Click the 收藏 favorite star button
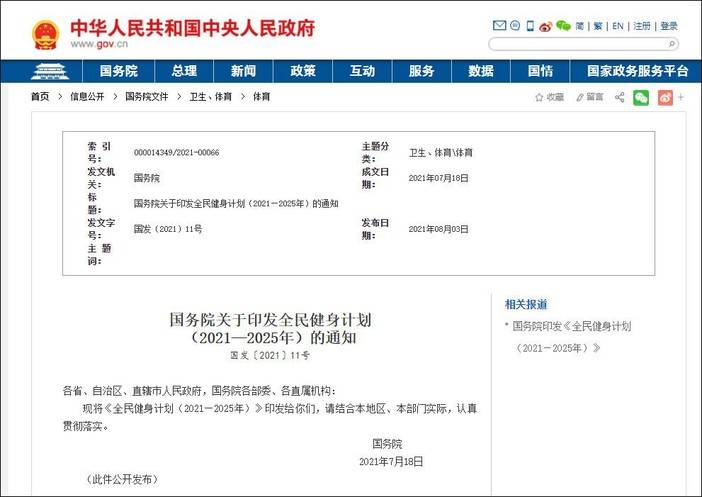The height and width of the screenshot is (497, 702). (549, 97)
